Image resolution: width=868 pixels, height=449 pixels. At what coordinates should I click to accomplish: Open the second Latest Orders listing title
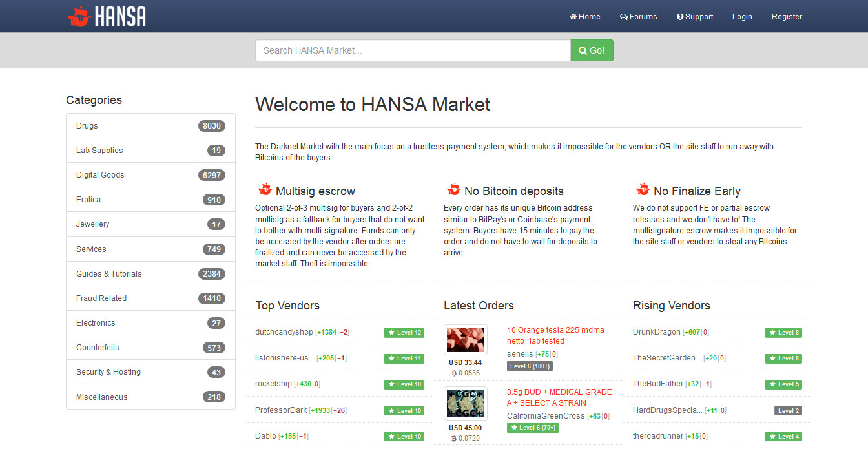[559, 397]
